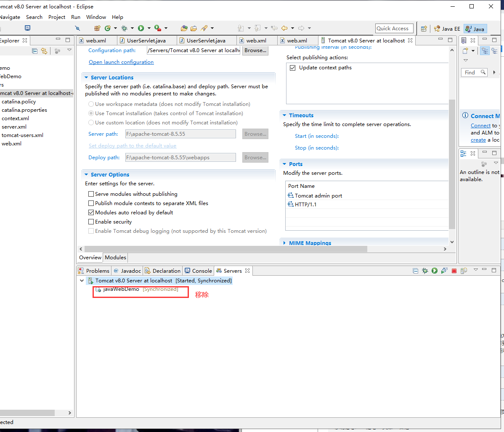Click the server editor vertical scrollbar
This screenshot has width=504, height=432.
[x=452, y=164]
